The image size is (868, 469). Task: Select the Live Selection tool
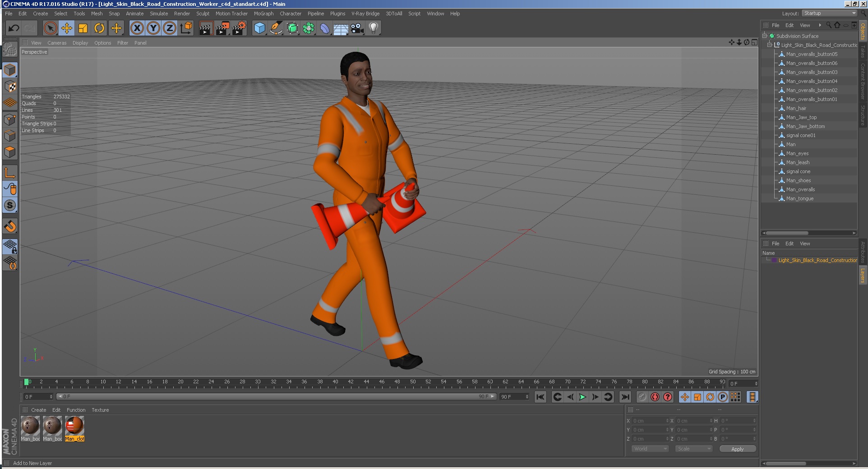tap(51, 28)
